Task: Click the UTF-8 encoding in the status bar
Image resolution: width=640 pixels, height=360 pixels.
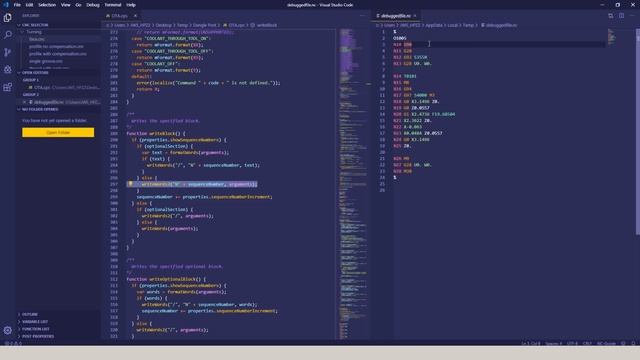Action: pos(572,343)
